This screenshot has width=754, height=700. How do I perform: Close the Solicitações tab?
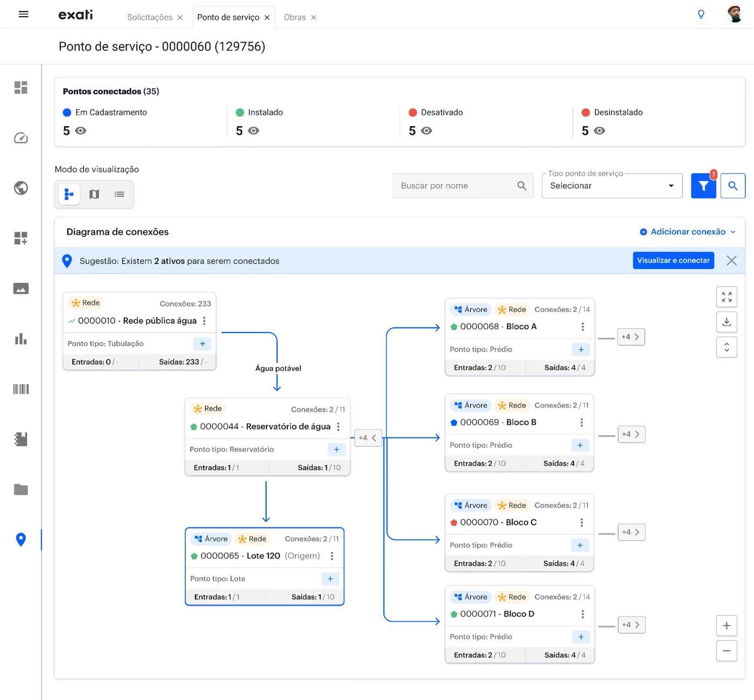coord(180,18)
